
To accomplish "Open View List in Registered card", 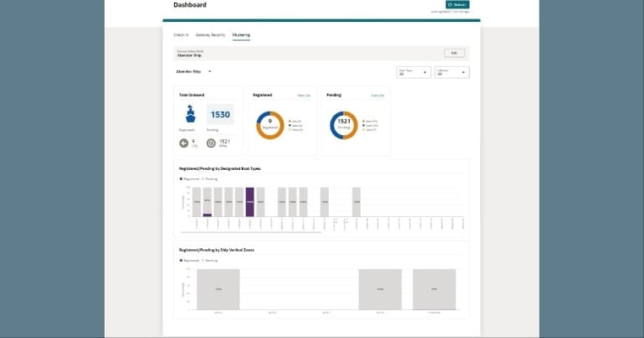I will point(304,95).
